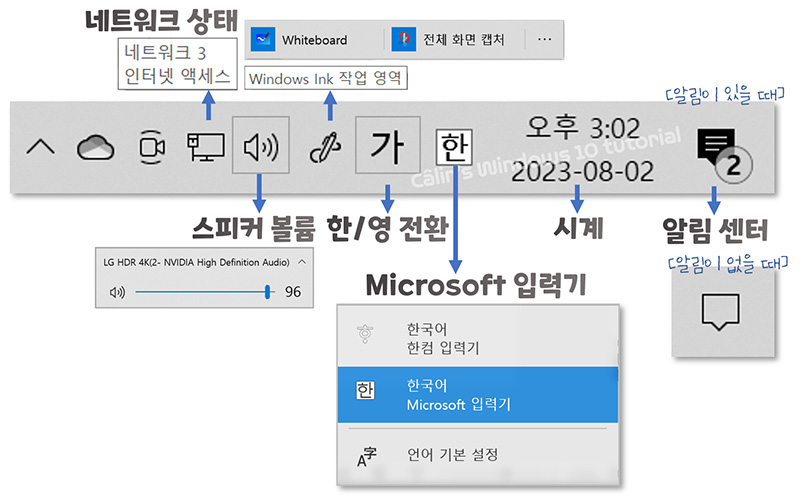The width and height of the screenshot is (800, 500).
Task: Click the LG HDR 4K audio device name
Action: [196, 262]
